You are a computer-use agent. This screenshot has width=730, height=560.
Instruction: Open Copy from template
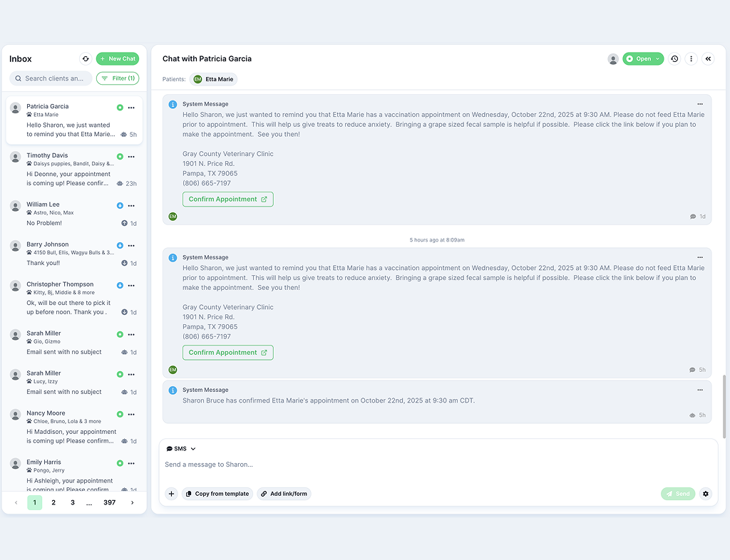(x=217, y=494)
